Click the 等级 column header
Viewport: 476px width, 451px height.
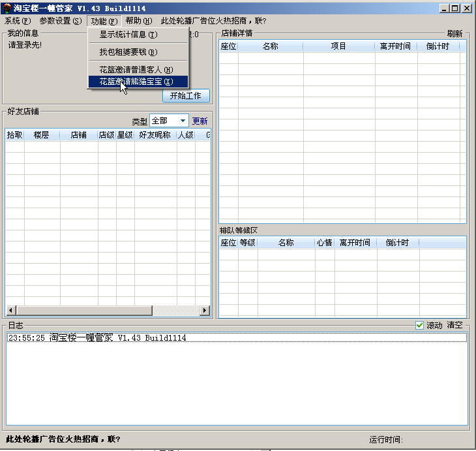248,243
